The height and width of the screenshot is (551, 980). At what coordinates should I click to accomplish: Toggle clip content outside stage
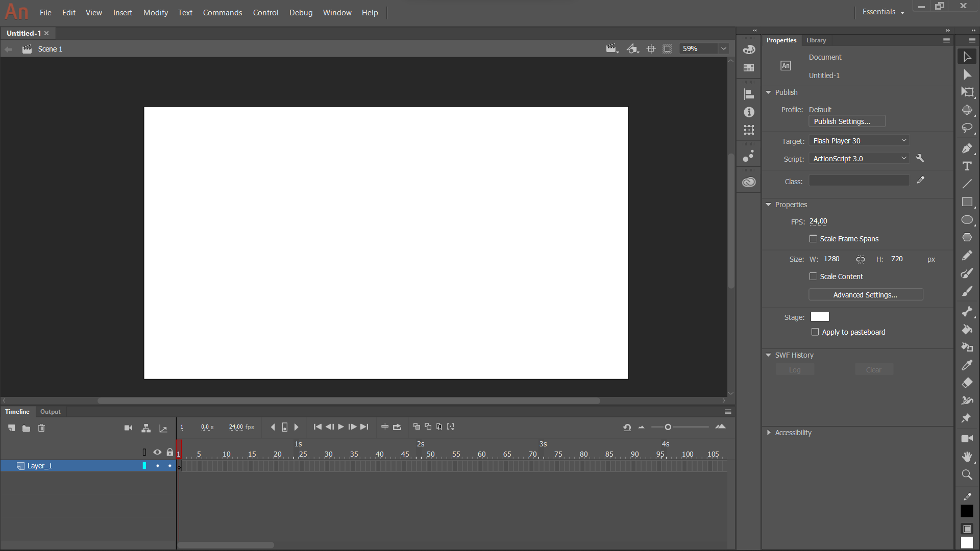click(667, 49)
